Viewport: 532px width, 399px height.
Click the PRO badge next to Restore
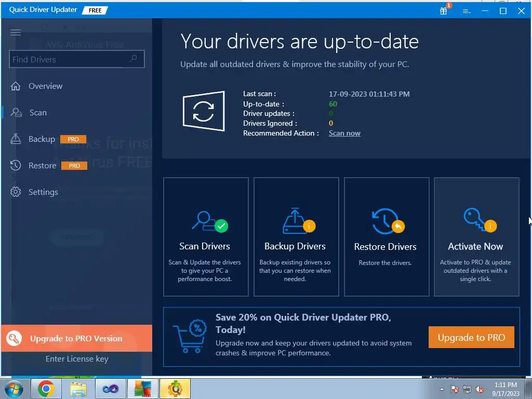tap(74, 166)
